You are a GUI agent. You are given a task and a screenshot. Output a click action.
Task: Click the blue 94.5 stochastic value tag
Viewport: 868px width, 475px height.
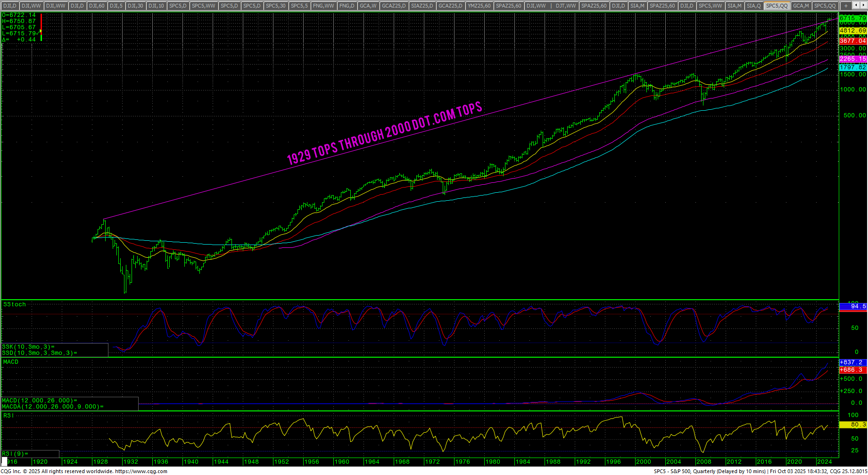[853, 306]
